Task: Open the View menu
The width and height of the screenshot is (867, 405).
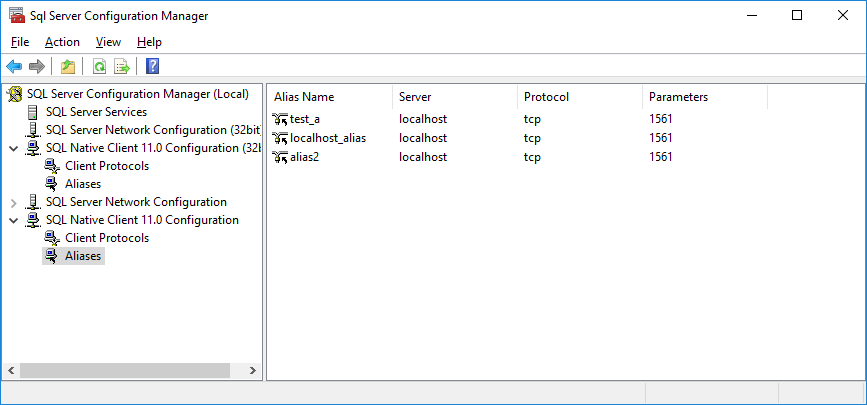Action: click(108, 42)
